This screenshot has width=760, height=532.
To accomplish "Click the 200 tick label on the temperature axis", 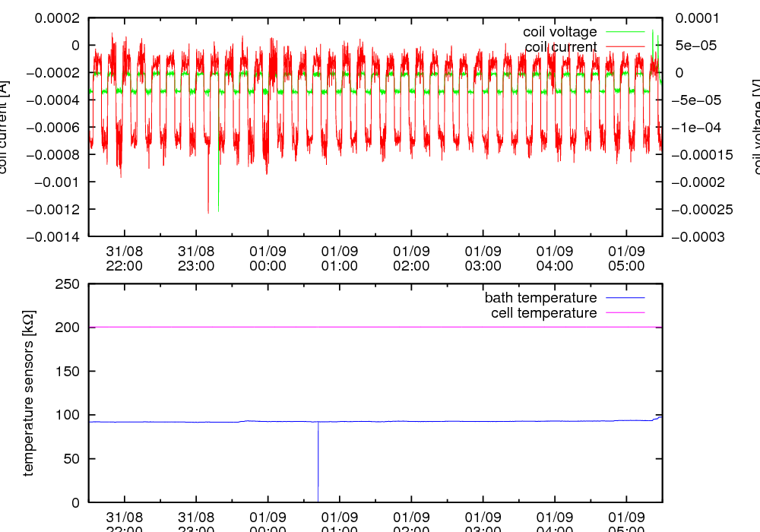I will (x=68, y=328).
